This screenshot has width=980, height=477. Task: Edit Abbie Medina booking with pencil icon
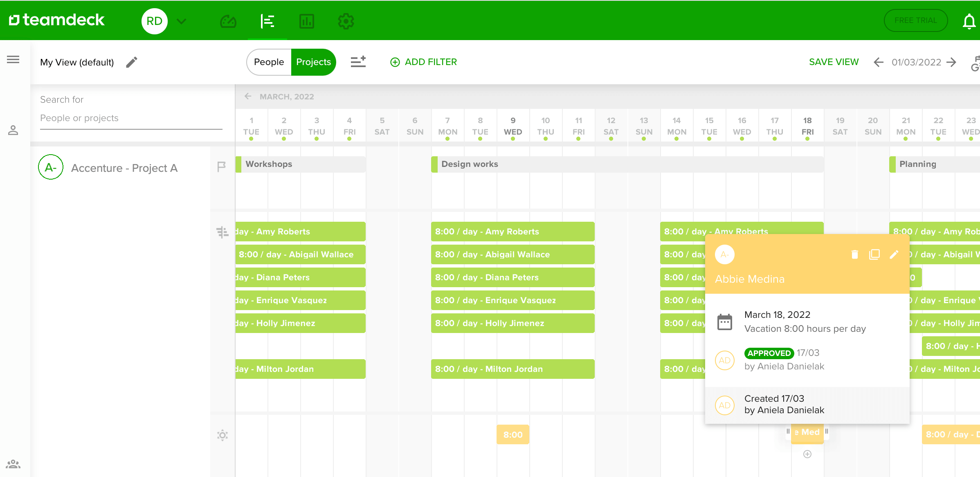894,254
